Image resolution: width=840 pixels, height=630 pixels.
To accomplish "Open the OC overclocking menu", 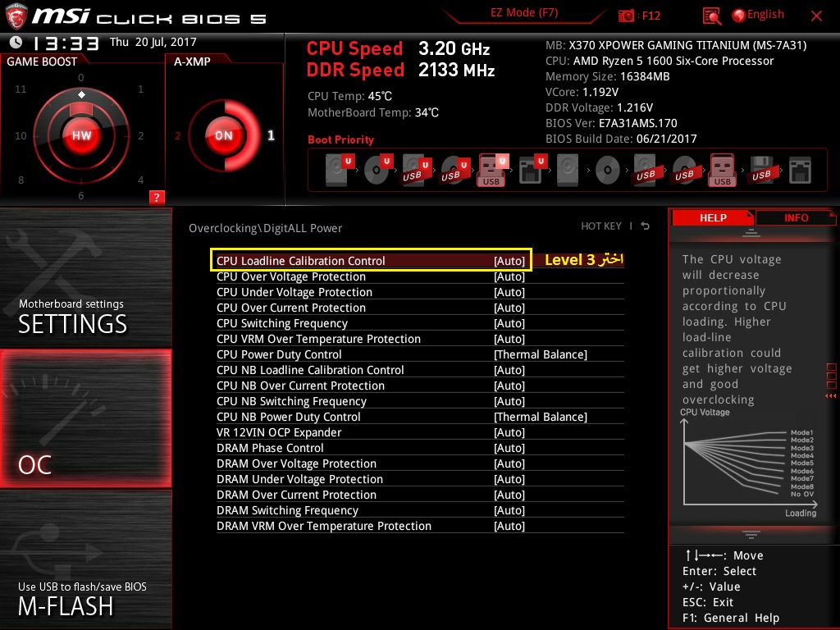I will (85, 418).
